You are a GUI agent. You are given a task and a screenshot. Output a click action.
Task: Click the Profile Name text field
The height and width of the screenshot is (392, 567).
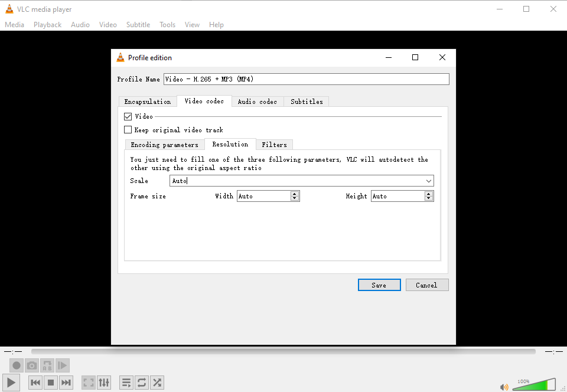point(307,79)
